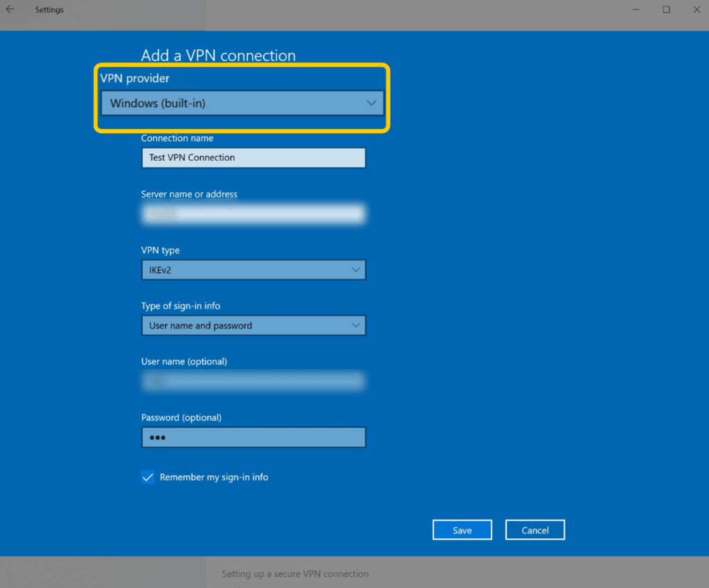Uncheck Remember my sign-in info checkbox
This screenshot has width=709, height=588.
147,477
